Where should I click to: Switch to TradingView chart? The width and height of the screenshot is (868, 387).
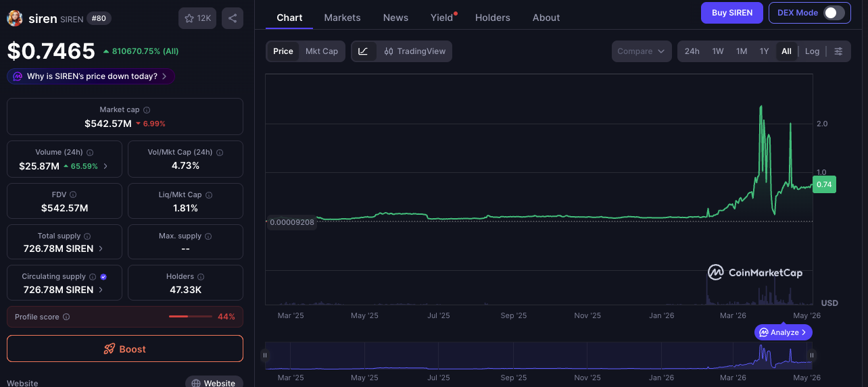[x=414, y=51]
